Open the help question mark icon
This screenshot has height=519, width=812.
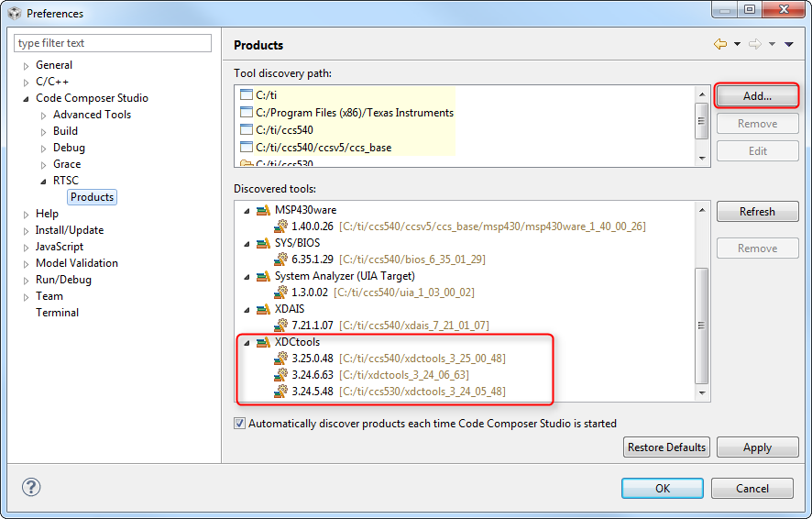[x=31, y=486]
